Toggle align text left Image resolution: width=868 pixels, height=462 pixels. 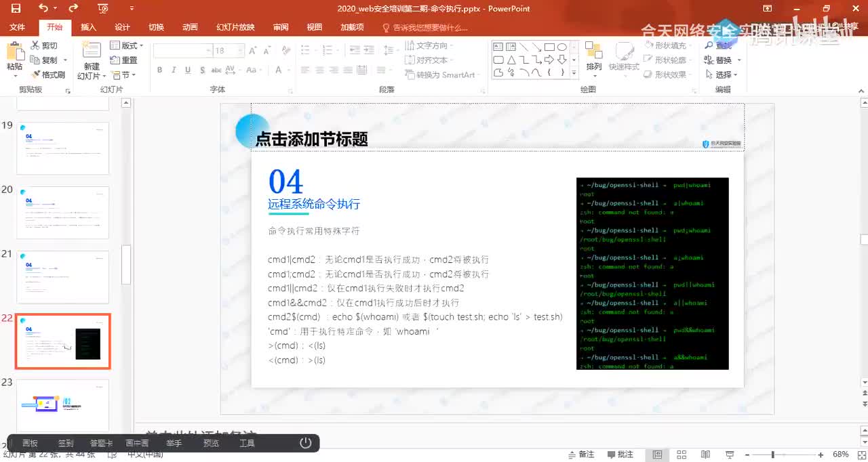coord(304,70)
